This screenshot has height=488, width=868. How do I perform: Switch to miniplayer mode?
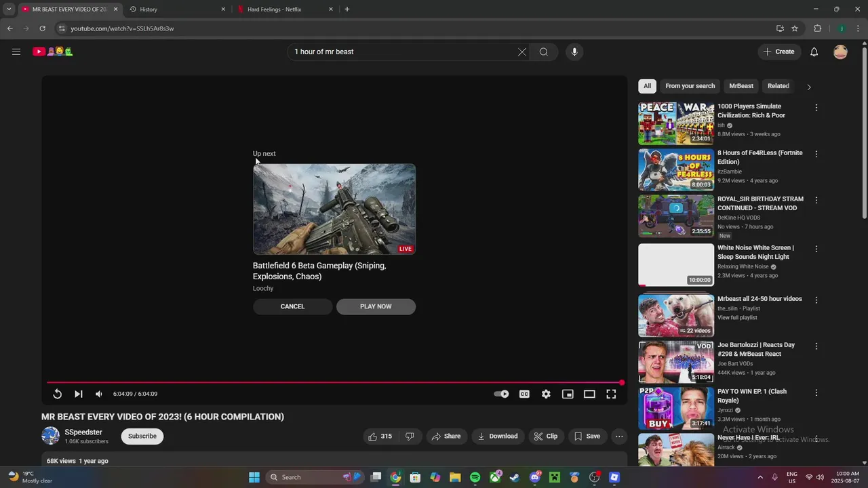[568, 394]
